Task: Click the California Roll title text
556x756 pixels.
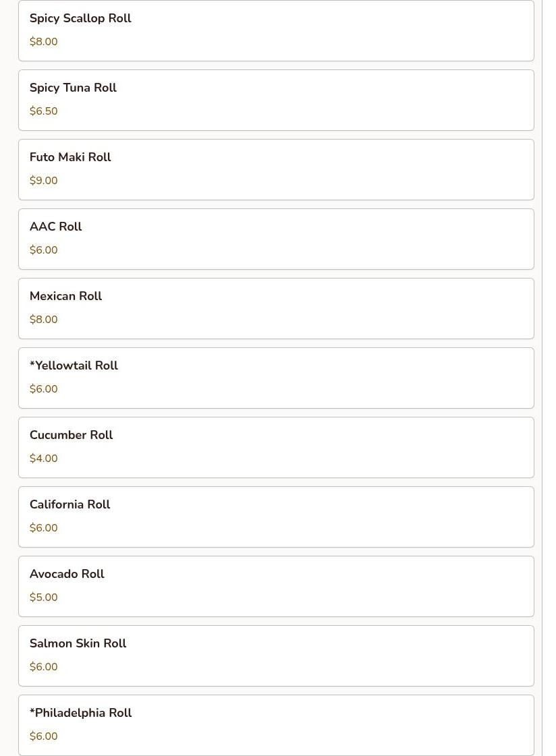Action: [70, 504]
